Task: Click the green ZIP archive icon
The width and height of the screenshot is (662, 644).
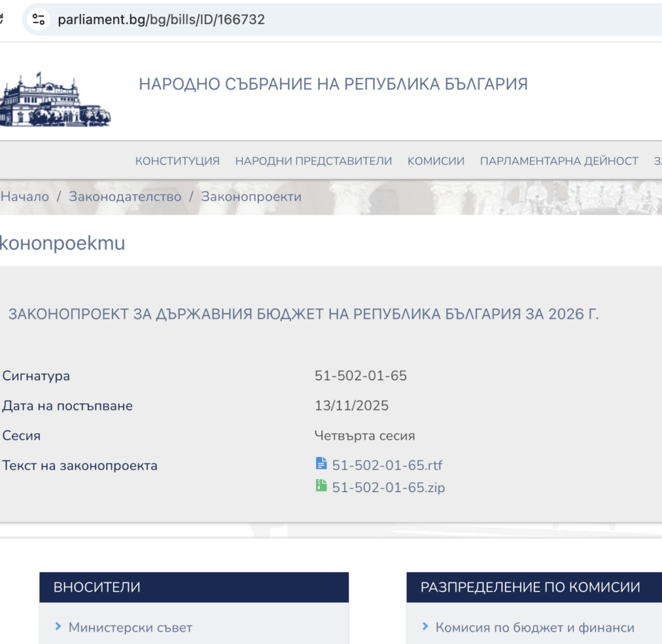Action: click(321, 486)
